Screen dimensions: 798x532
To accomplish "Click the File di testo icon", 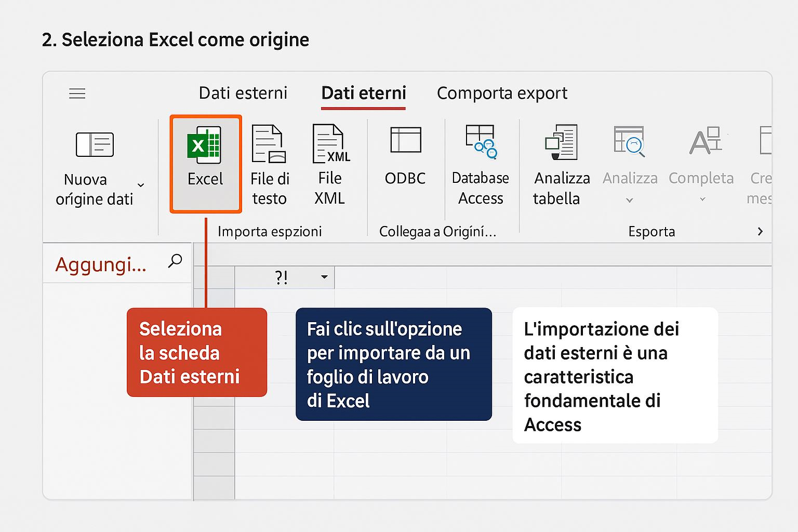I will [269, 144].
